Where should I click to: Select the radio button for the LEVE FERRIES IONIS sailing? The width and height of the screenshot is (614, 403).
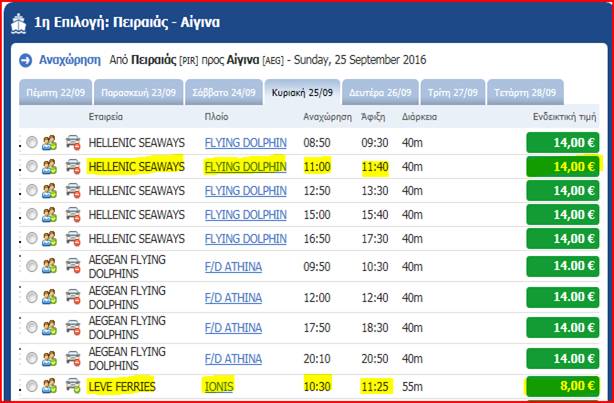point(32,385)
